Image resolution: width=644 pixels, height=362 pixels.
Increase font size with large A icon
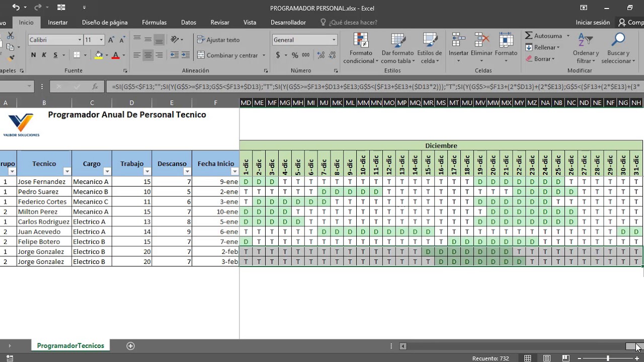(111, 40)
